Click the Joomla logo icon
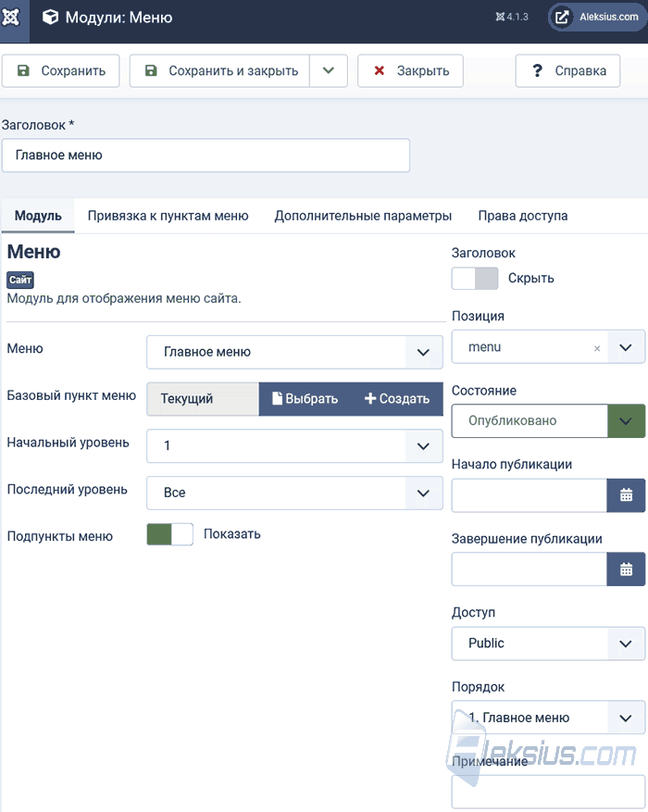 10,18
